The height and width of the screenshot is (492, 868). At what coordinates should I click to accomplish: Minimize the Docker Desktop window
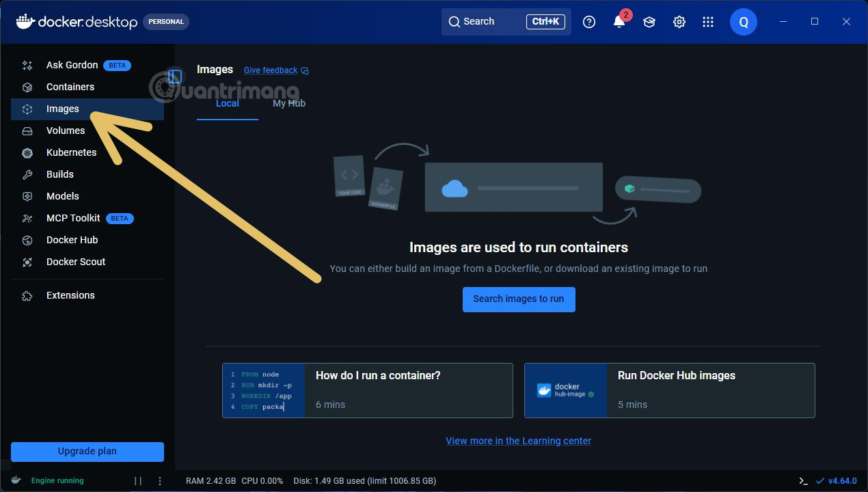click(x=783, y=22)
